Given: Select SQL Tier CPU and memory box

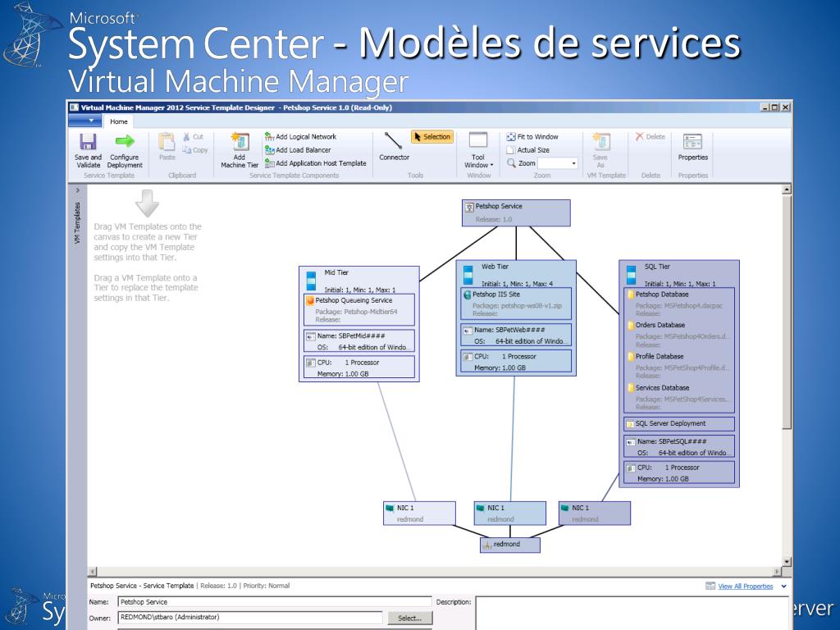Looking at the screenshot, I should tap(678, 472).
